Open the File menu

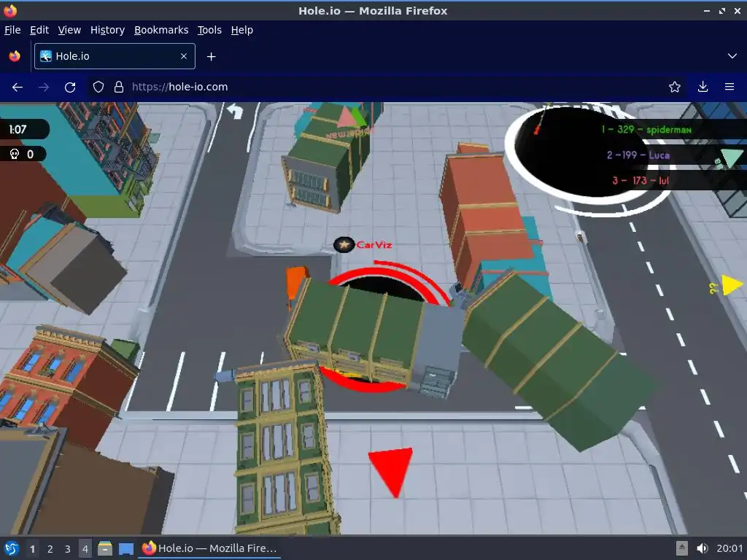click(x=12, y=30)
